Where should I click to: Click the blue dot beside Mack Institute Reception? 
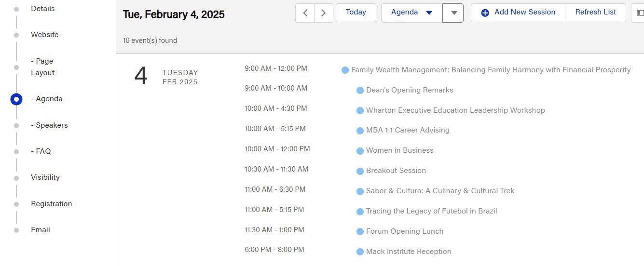click(360, 252)
